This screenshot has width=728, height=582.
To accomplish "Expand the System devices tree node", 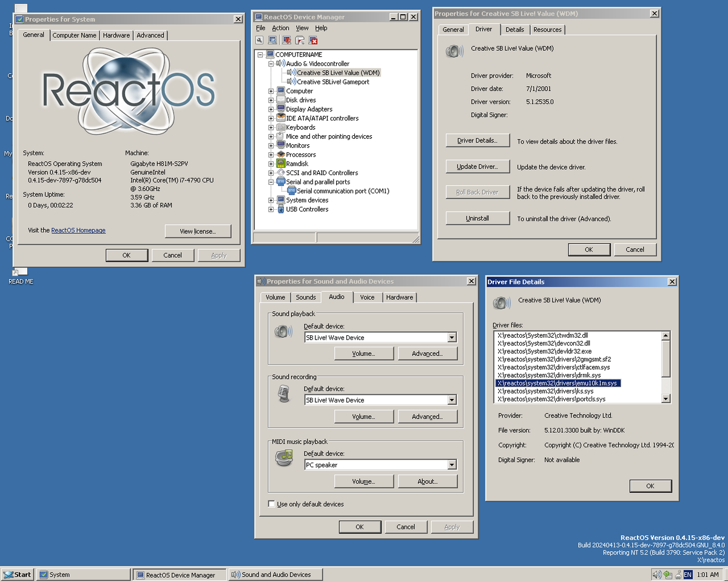I will click(x=271, y=200).
